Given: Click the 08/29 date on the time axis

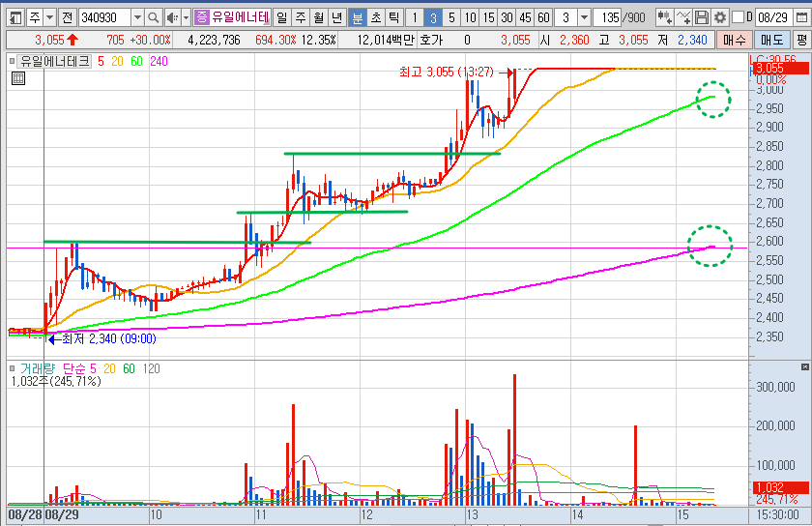Looking at the screenshot, I should [62, 515].
